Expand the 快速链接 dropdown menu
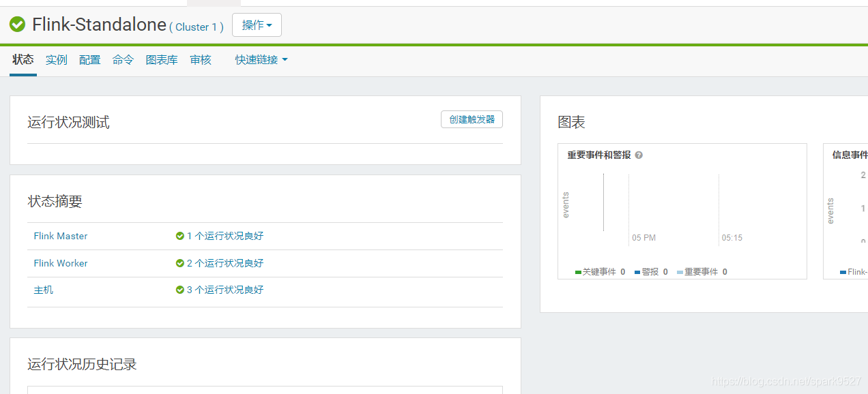The image size is (868, 394). coord(261,60)
